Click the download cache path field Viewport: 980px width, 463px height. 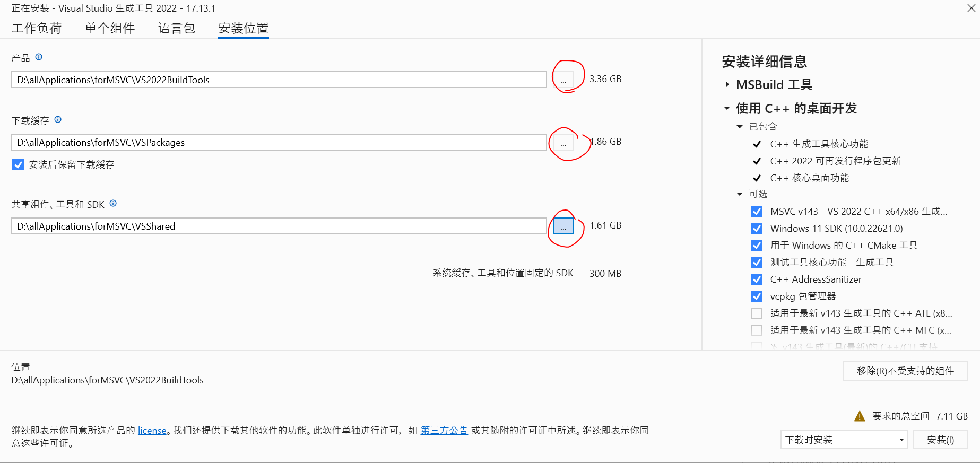279,142
